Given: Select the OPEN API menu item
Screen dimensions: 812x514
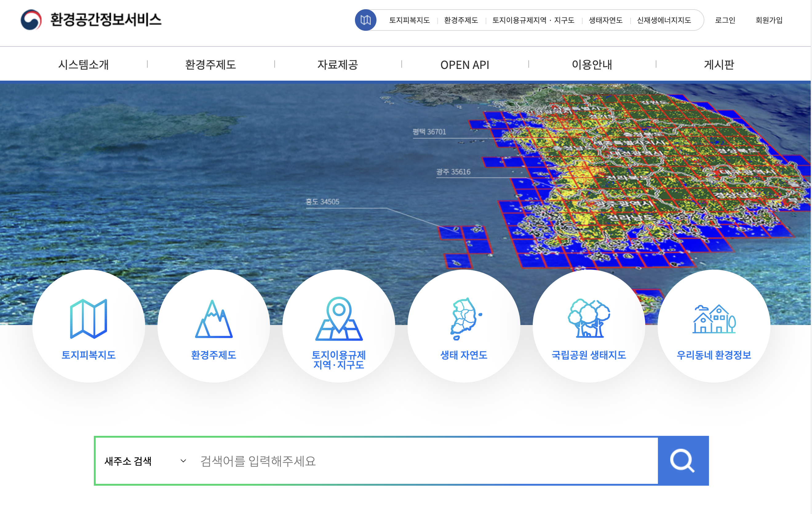Looking at the screenshot, I should (465, 64).
